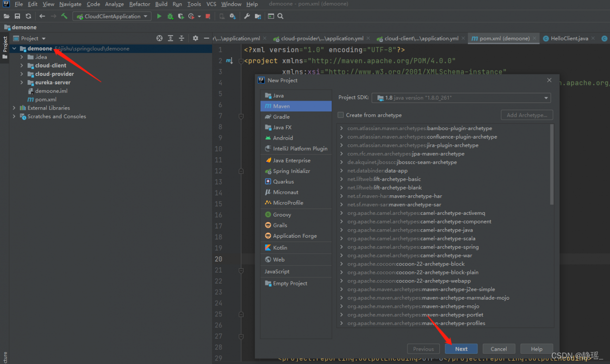
Task: Click the Run with Coverage icon
Action: tap(181, 16)
